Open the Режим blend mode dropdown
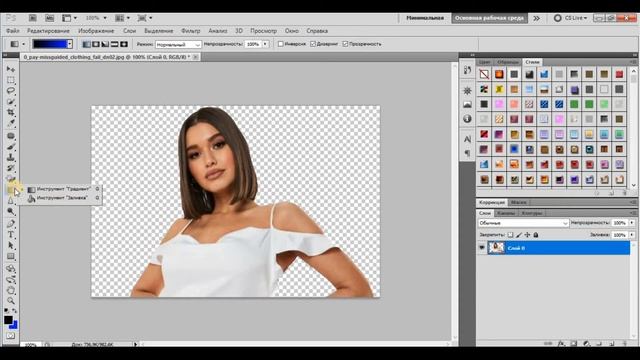Image resolution: width=640 pixels, height=360 pixels. click(x=178, y=44)
